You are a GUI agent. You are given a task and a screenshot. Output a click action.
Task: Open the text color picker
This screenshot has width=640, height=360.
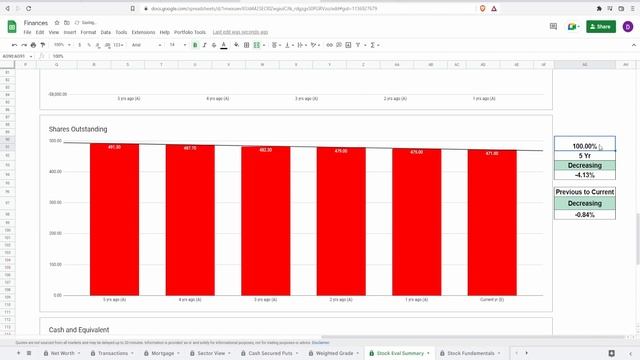pos(224,45)
